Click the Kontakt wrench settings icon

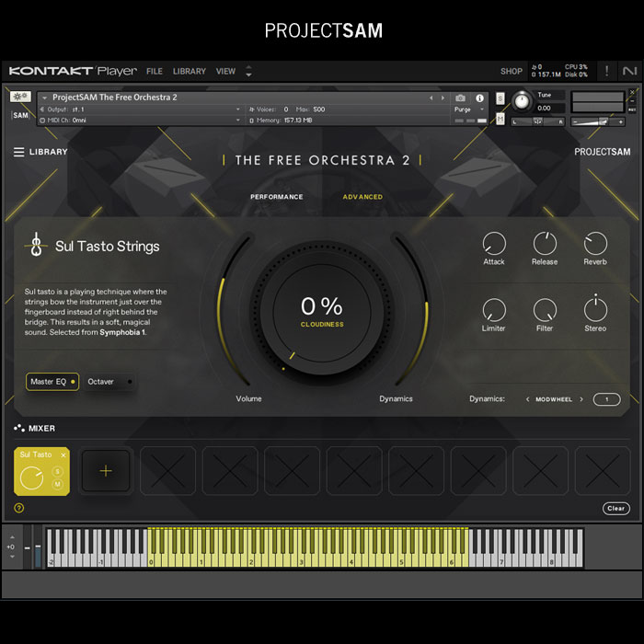(x=20, y=97)
